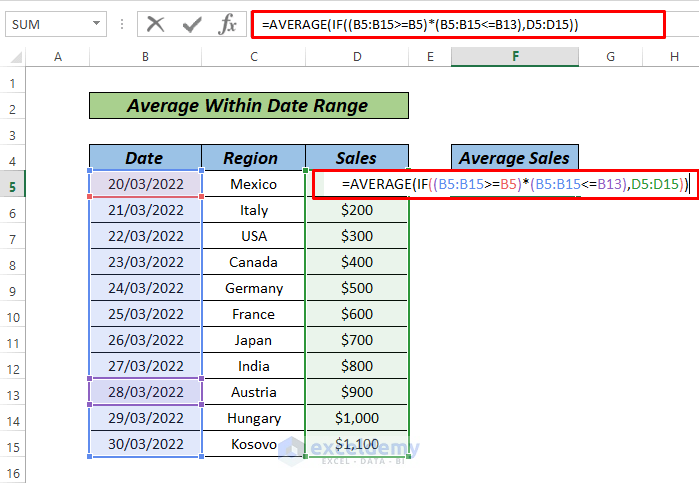
Task: Expand the Name Box dropdown arrow
Action: point(95,24)
